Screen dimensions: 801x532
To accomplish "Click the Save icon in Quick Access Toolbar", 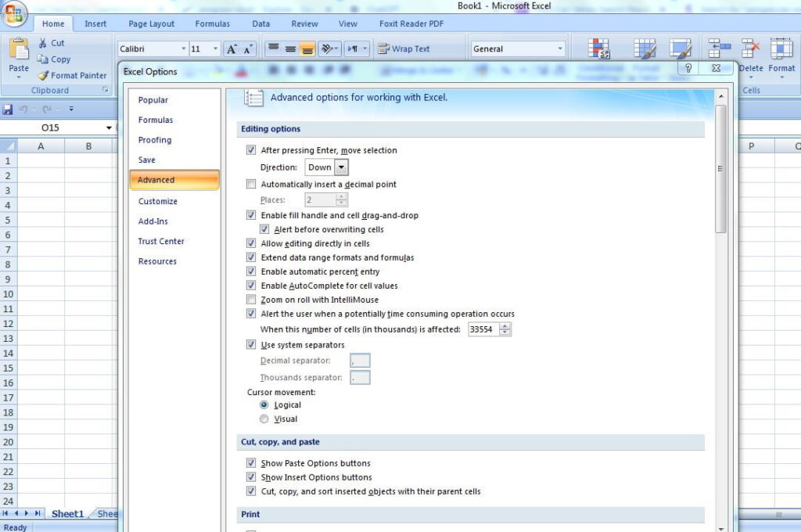I will click(x=8, y=109).
